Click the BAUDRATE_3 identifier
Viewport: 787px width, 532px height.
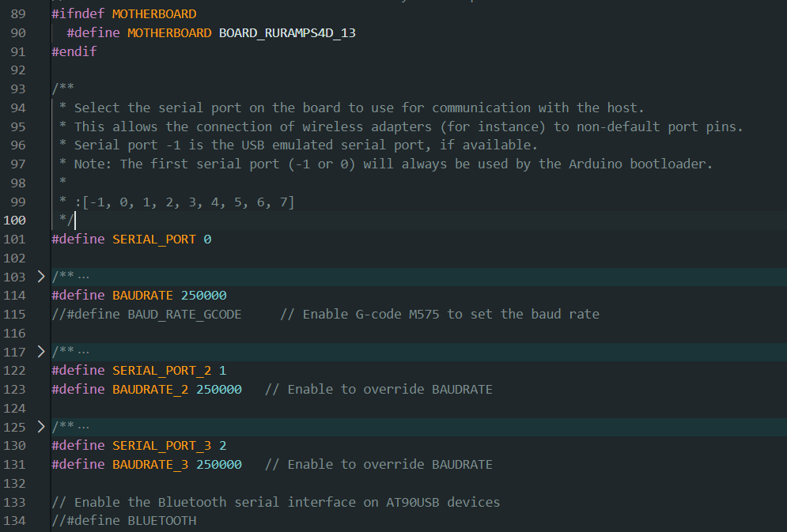(x=150, y=465)
